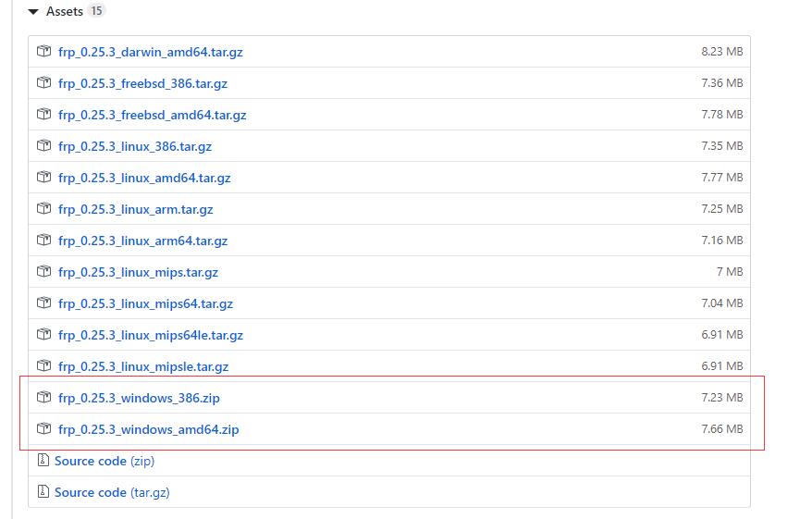Click the Assets count badge 15
The image size is (812, 519).
97,12
